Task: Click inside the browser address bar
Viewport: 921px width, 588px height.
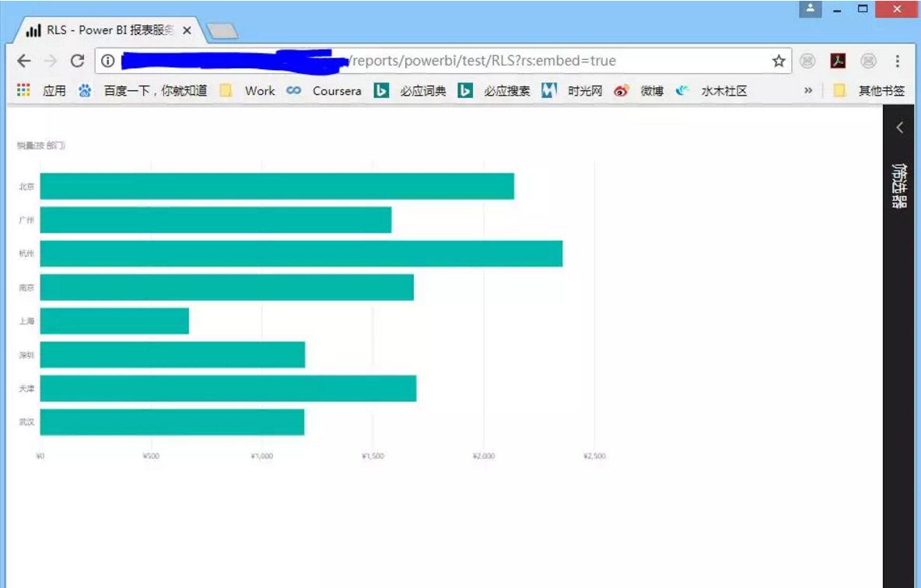Action: 467,59
